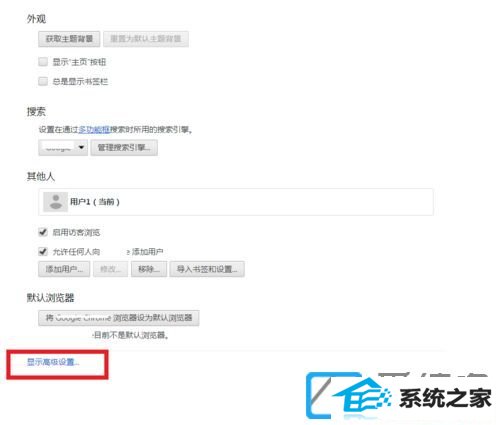
Task: Toggle the 显示"主页"按钮 checkbox
Action: tap(43, 62)
